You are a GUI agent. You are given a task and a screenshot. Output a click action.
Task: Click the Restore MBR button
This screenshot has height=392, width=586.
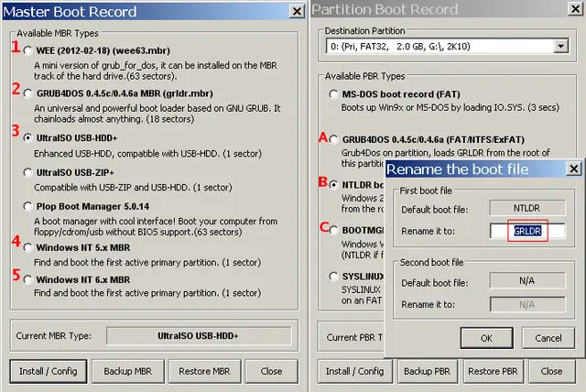pyautogui.click(x=204, y=372)
